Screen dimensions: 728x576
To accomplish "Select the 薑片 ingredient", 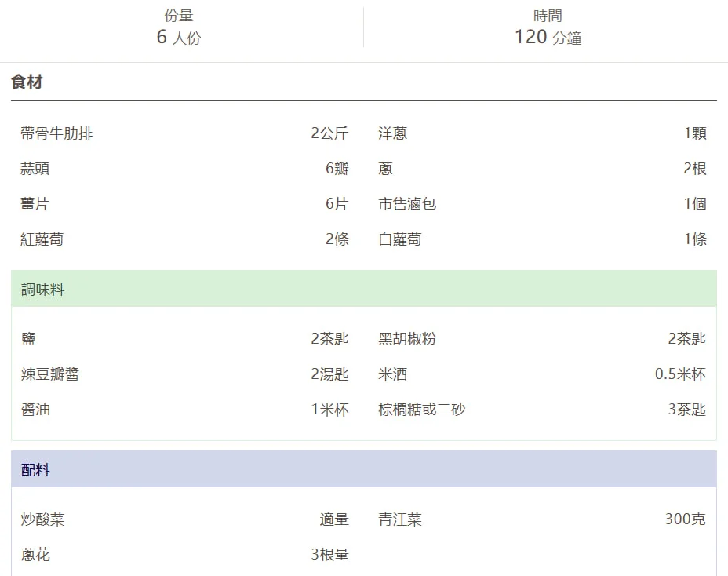I will (x=35, y=204).
